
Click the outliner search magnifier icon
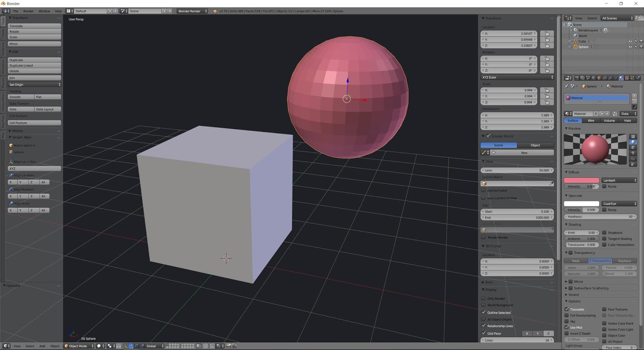point(639,18)
